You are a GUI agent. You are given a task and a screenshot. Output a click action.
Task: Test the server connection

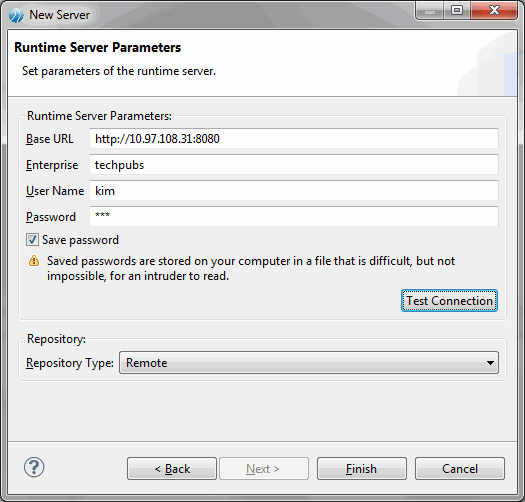click(449, 301)
